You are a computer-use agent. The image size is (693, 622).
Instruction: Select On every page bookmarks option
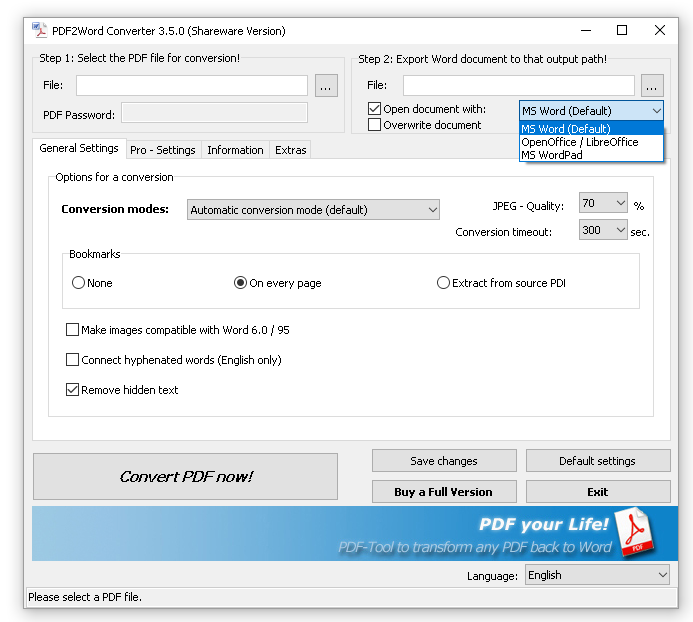click(x=240, y=282)
